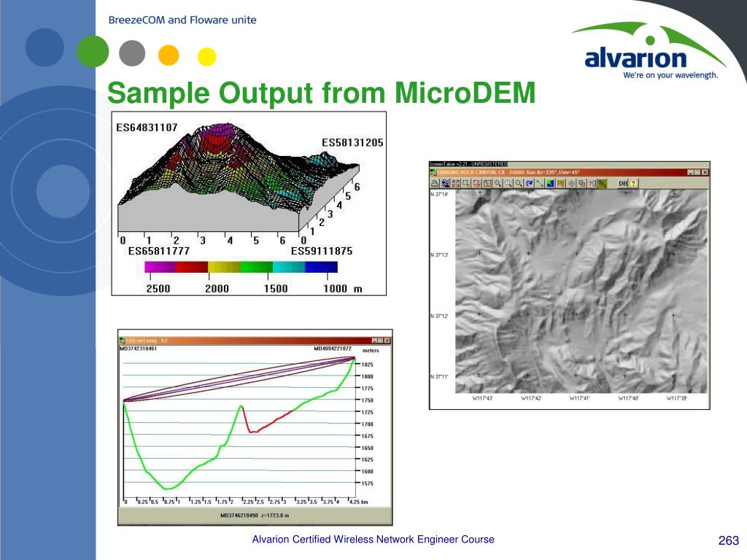
Task: Click the first magnifier zoom icon
Action: (498, 183)
